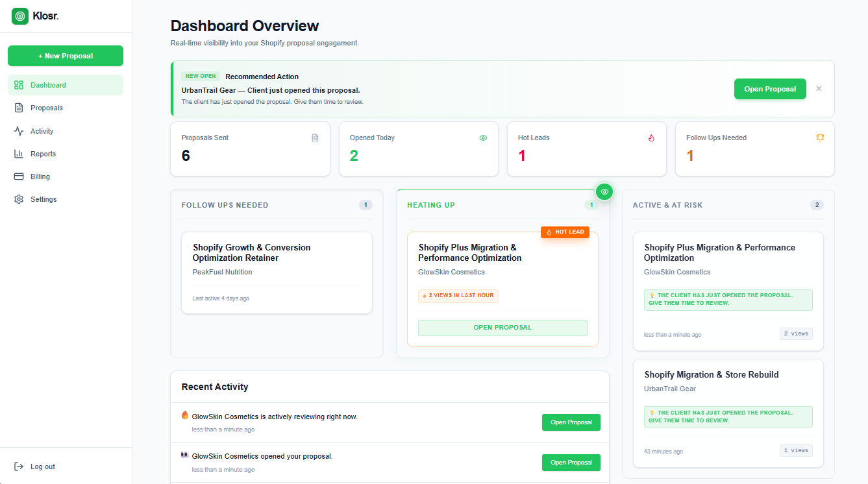Screen dimensions: 868x484
Task: Click the Billing card icon in sidebar
Action: [19, 176]
